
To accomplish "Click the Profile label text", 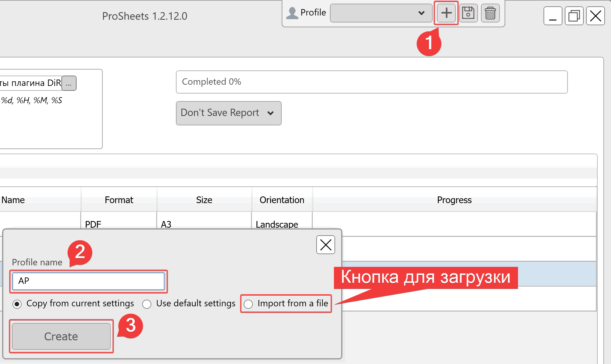I will pyautogui.click(x=313, y=12).
